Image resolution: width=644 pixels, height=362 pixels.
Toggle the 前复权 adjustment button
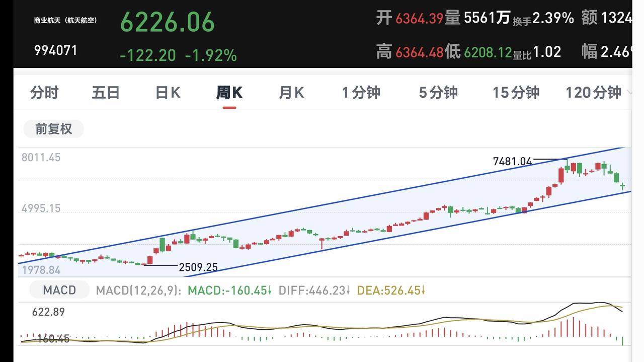[54, 129]
